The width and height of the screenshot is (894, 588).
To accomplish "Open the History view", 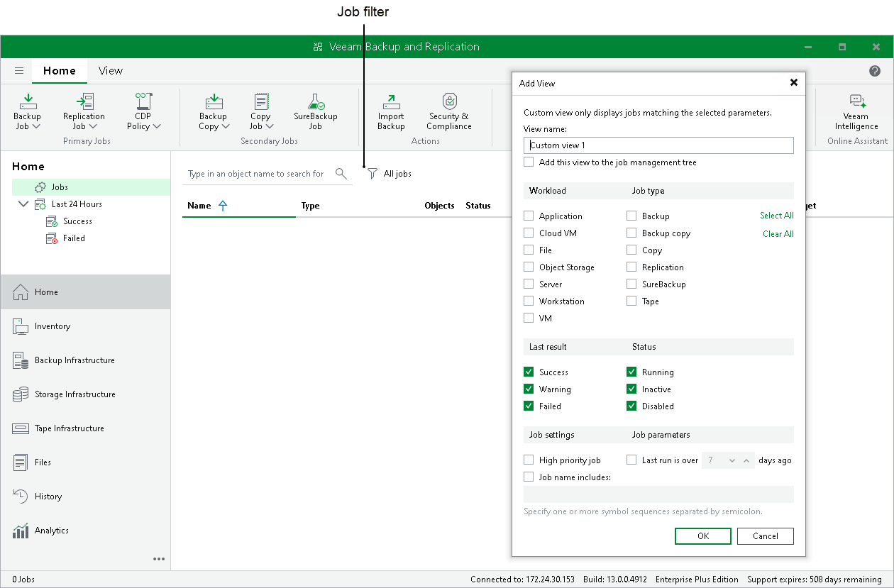I will (85, 497).
